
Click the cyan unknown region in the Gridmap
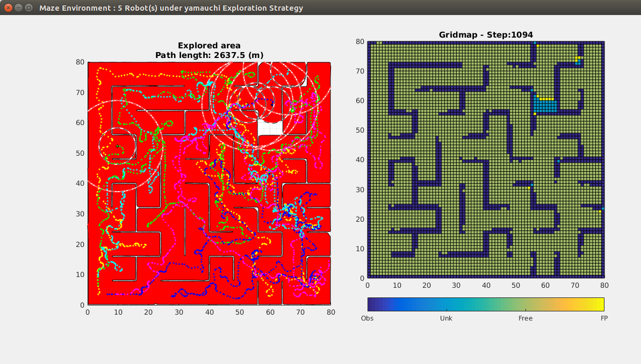tap(545, 106)
